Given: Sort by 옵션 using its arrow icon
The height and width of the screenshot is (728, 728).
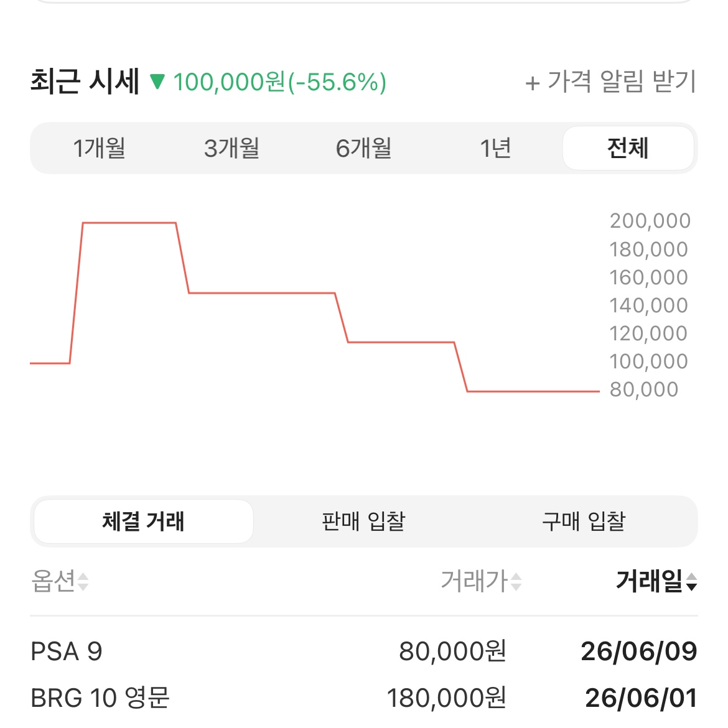Looking at the screenshot, I should pos(83,582).
